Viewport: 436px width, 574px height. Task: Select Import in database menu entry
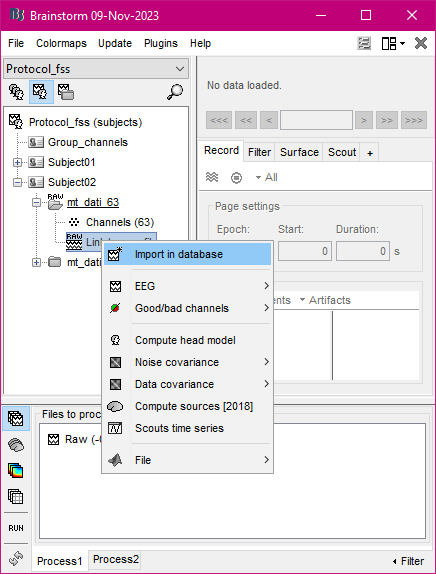[x=187, y=254]
